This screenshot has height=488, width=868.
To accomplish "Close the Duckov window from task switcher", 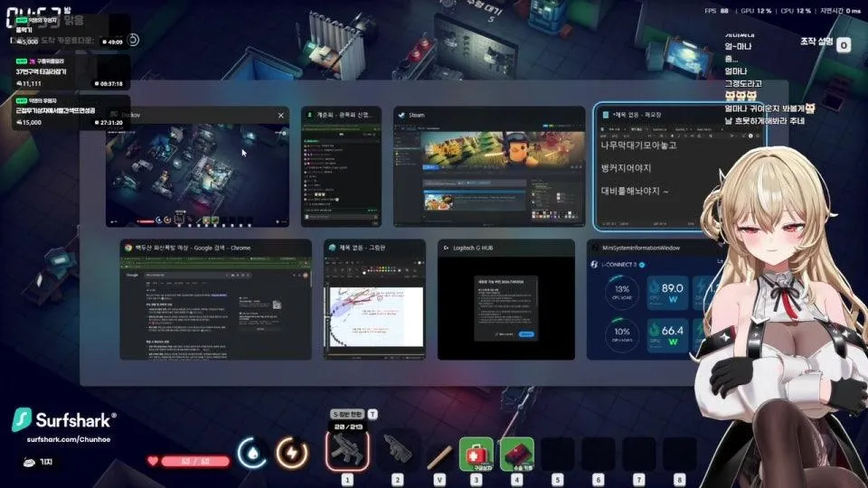I will click(280, 115).
